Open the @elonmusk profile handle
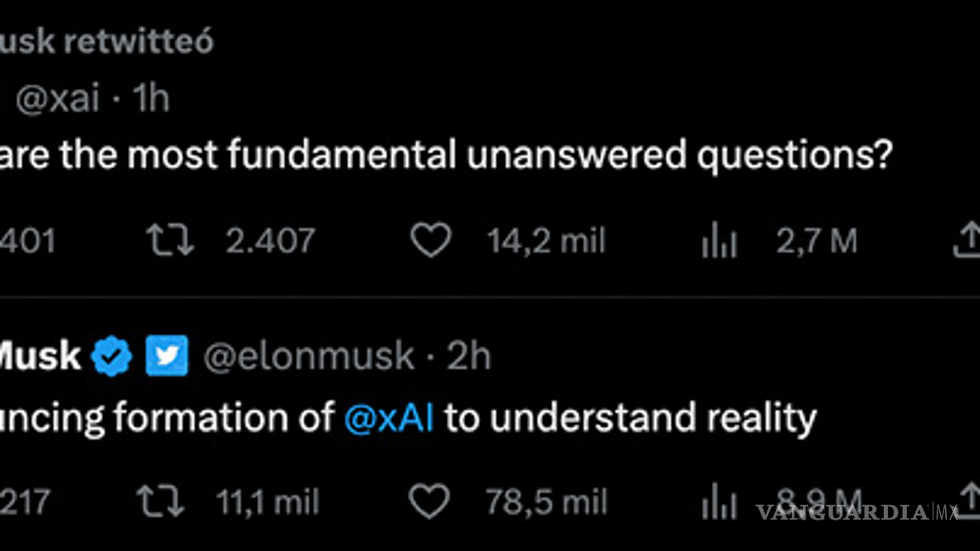980x551 pixels. point(308,356)
